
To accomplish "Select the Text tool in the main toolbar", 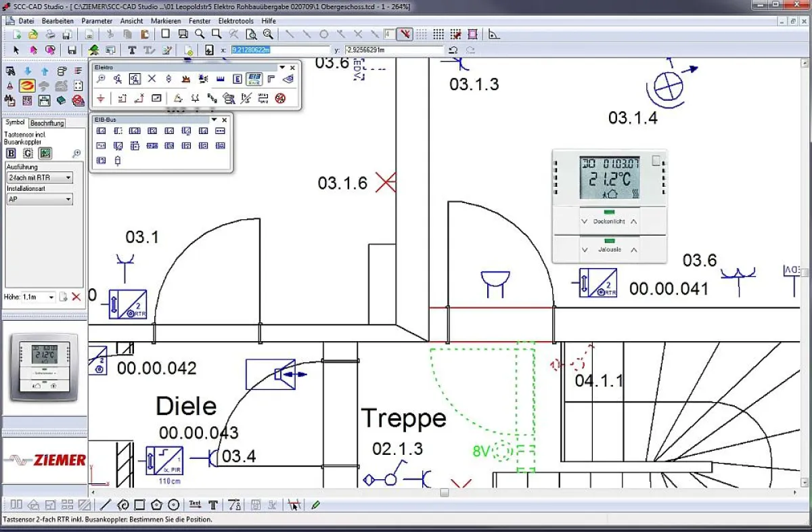I will coord(133,49).
